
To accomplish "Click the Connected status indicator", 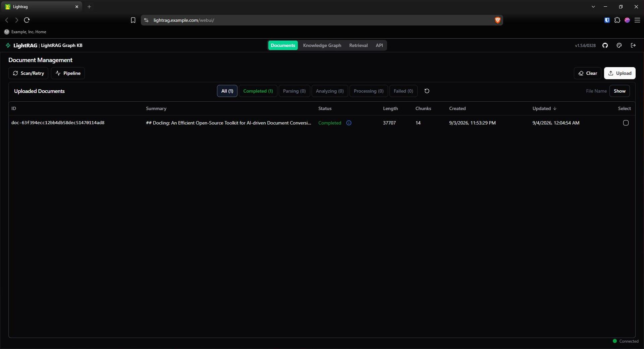I will [626, 341].
